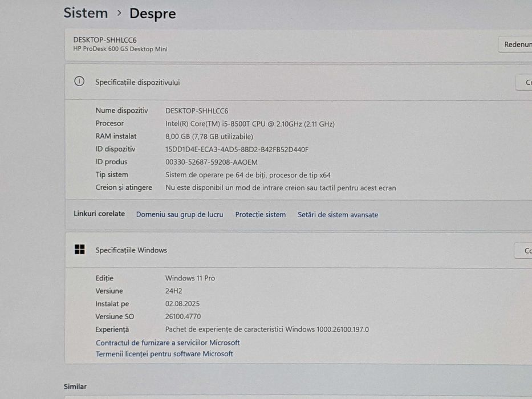Image resolution: width=532 pixels, height=399 pixels.
Task: Copy the device specifications with the Copiere button
Action: pyautogui.click(x=523, y=83)
